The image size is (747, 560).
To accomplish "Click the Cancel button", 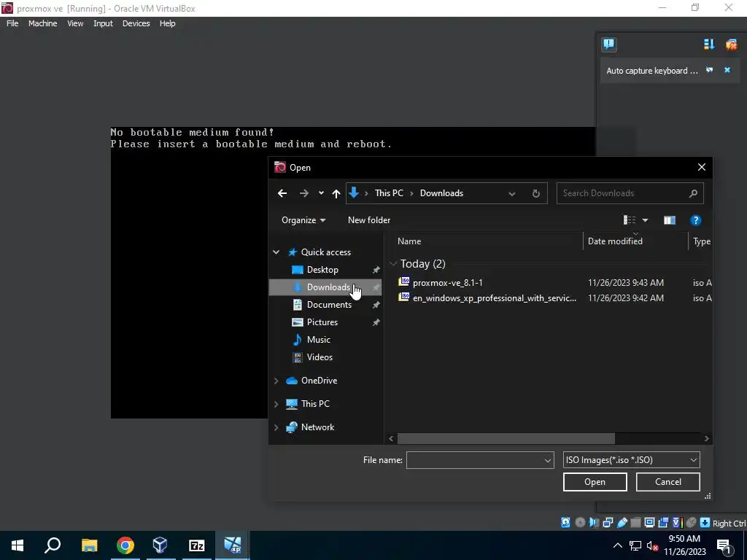I will pyautogui.click(x=668, y=482).
